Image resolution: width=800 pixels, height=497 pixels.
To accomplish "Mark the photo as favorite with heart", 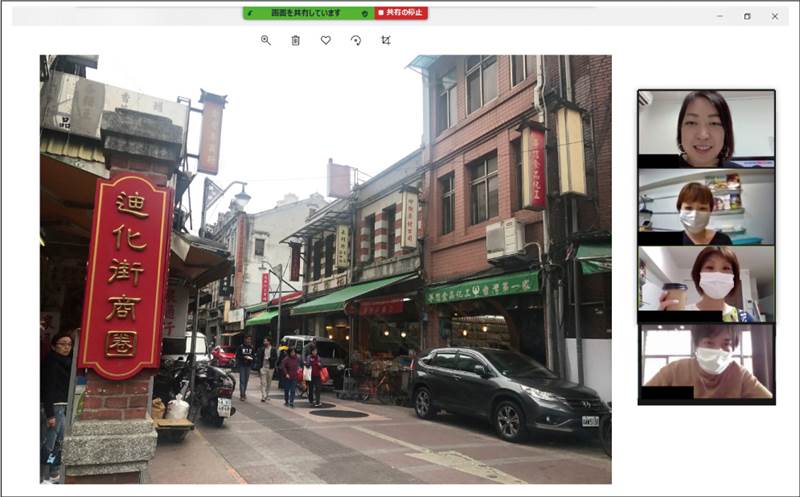I will pyautogui.click(x=325, y=40).
